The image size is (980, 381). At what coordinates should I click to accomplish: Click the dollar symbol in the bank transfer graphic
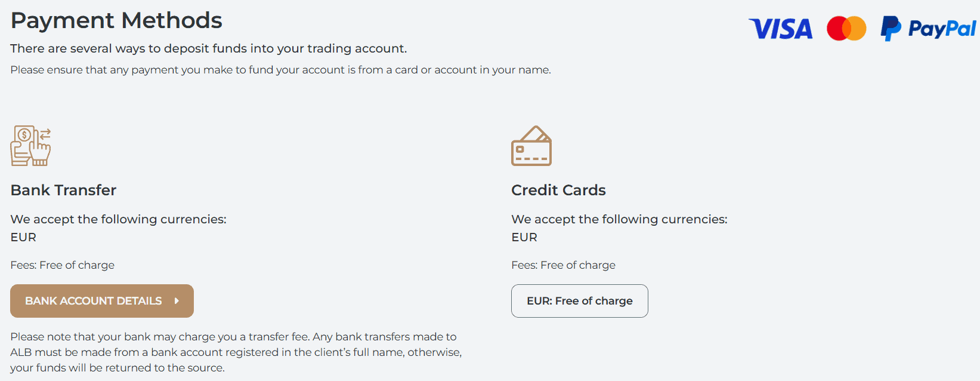(x=23, y=136)
